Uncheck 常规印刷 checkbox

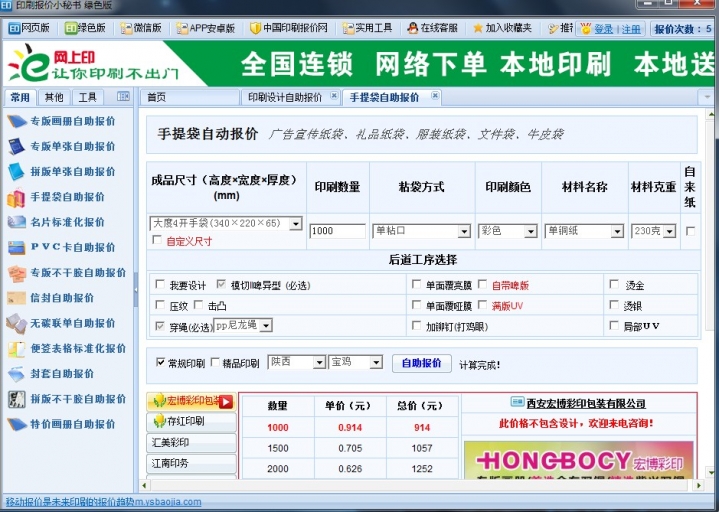[160, 363]
